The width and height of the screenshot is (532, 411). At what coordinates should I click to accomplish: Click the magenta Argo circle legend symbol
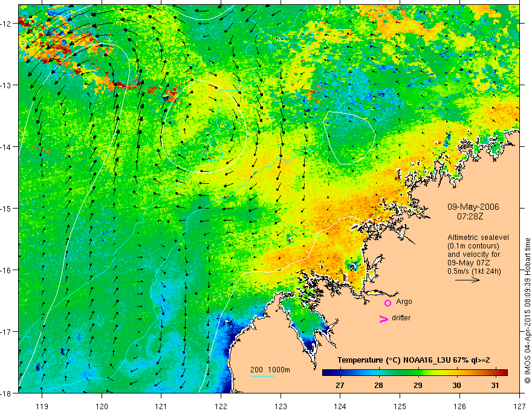[388, 303]
